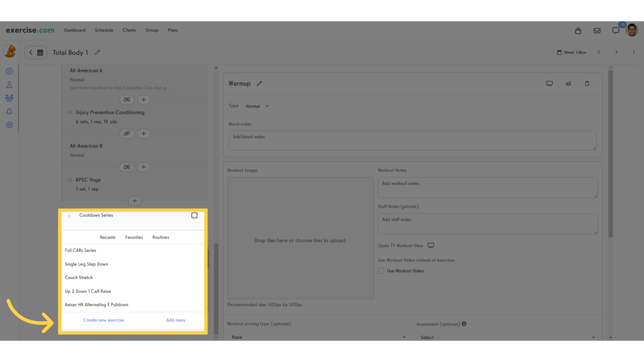Open the shopping bag icon in header

coord(578,31)
